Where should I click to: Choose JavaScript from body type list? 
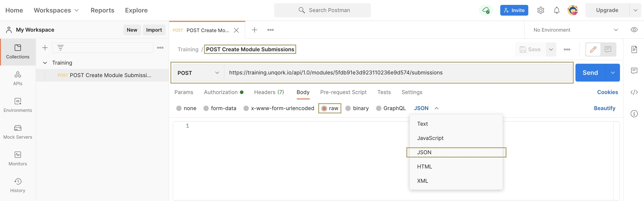pos(456,138)
